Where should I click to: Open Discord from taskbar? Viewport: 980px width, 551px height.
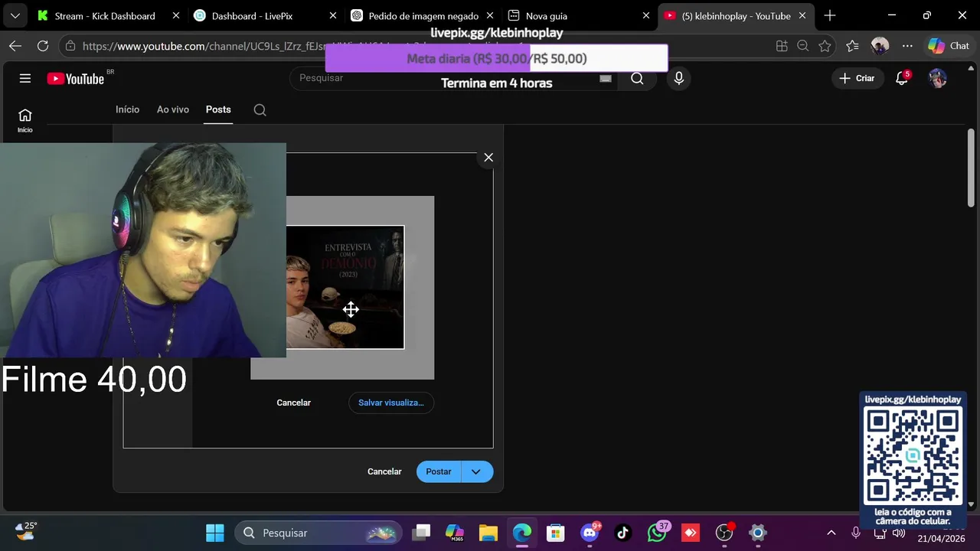pyautogui.click(x=590, y=533)
